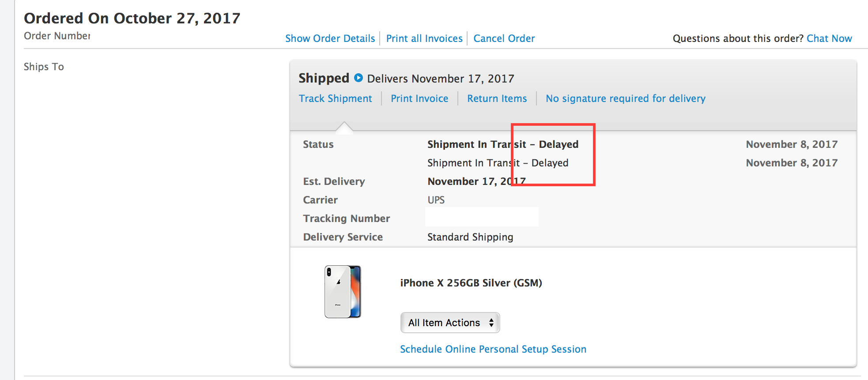Open Show Order Details
Screen dimensions: 868x380
330,38
